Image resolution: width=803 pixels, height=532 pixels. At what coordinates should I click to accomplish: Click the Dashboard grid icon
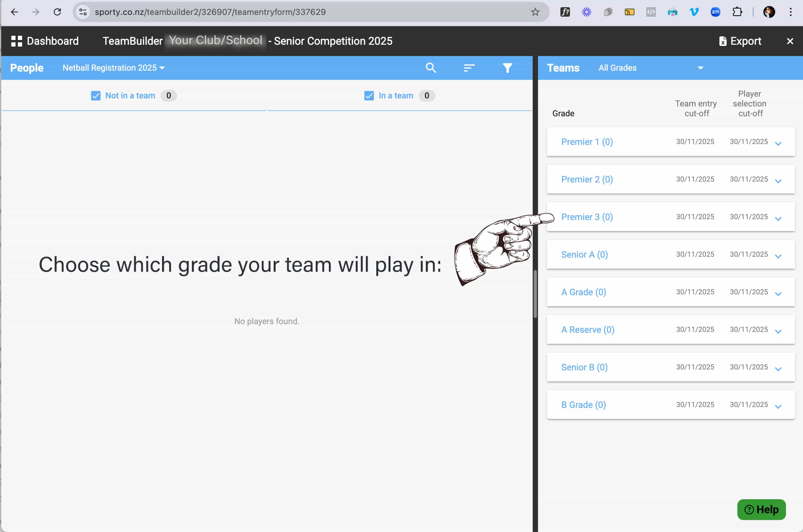click(17, 41)
